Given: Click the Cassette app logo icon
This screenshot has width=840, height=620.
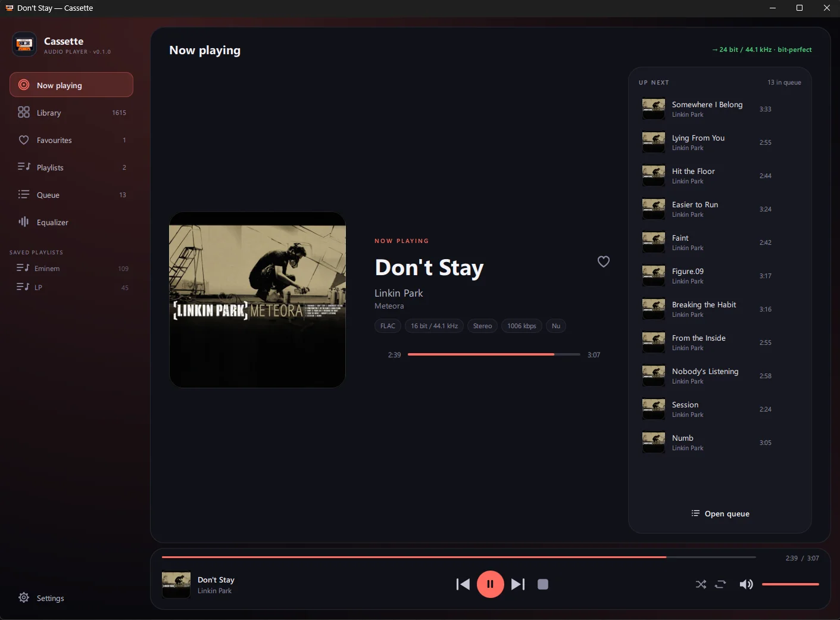Looking at the screenshot, I should (24, 45).
